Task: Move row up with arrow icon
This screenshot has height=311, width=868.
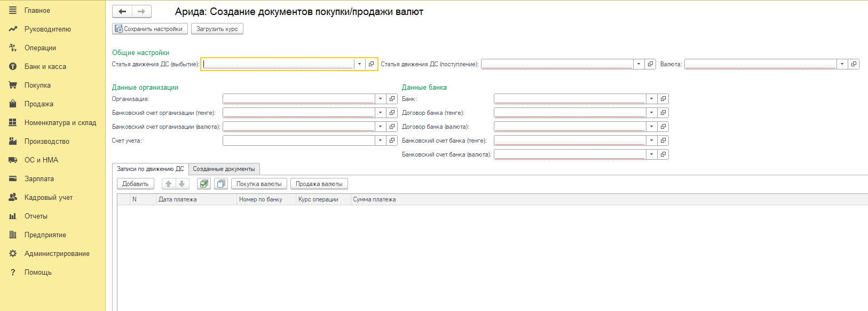Action: 169,184
